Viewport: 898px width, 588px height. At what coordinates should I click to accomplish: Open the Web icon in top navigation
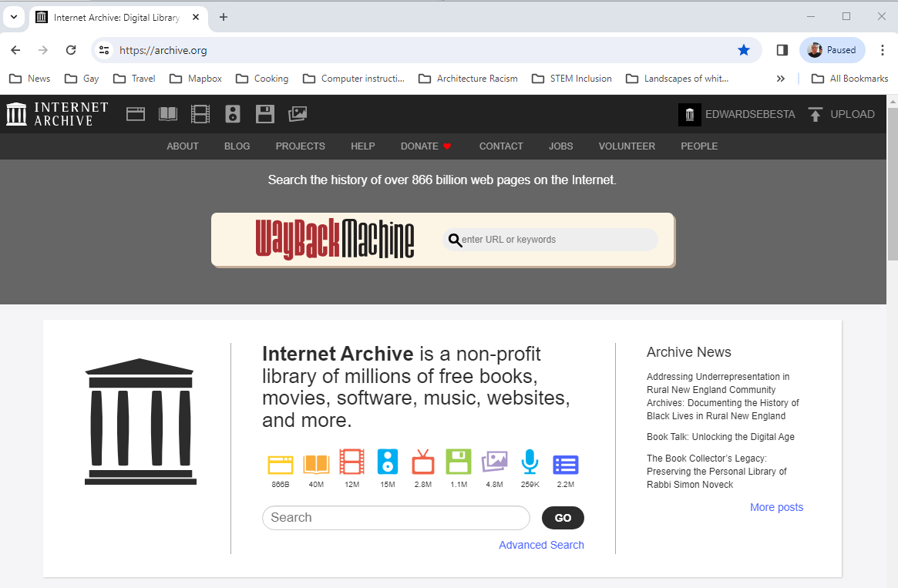click(136, 114)
